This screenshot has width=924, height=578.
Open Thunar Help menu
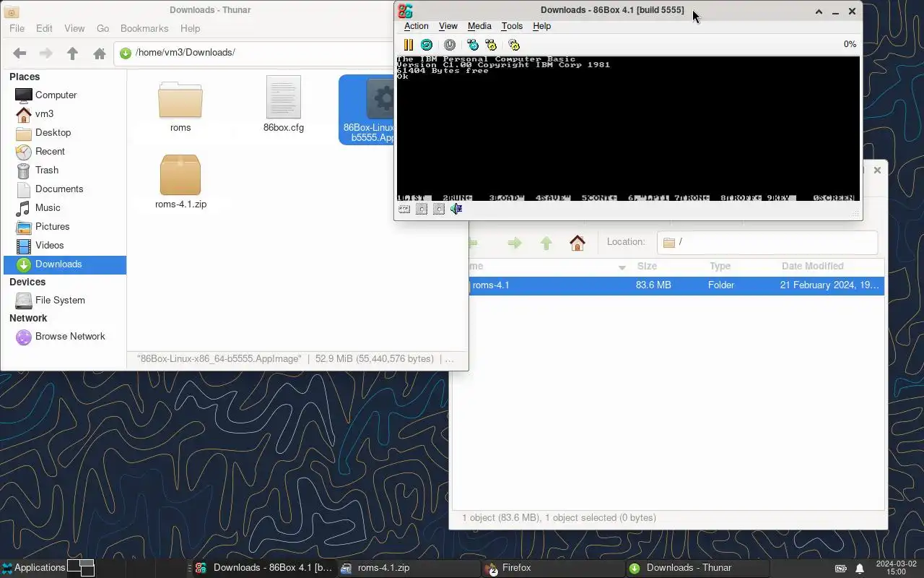(190, 28)
